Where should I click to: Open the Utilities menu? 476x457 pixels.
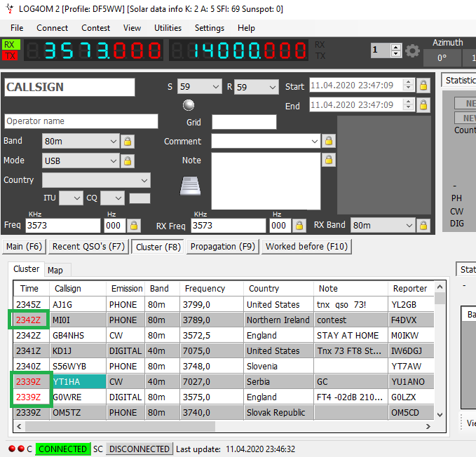168,28
